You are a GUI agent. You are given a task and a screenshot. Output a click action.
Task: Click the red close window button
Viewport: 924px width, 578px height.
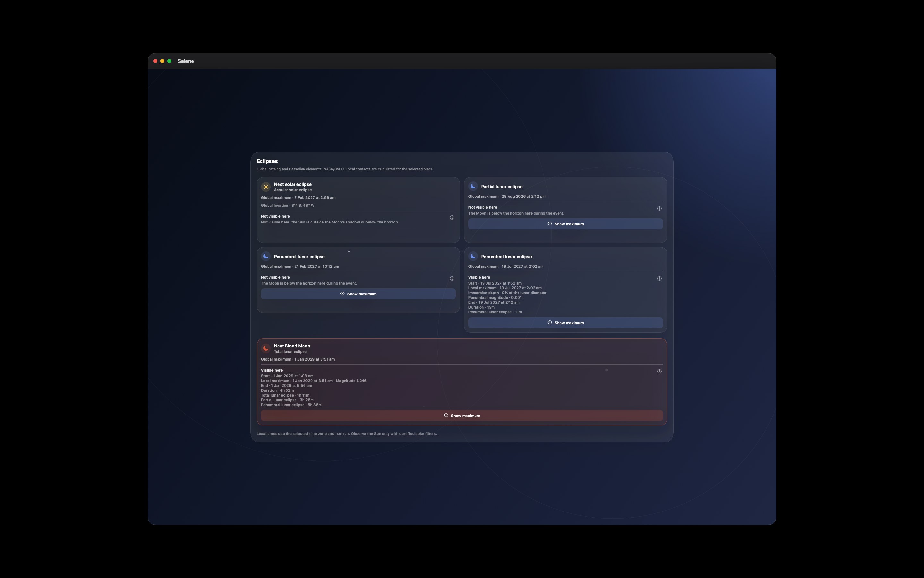coord(155,61)
